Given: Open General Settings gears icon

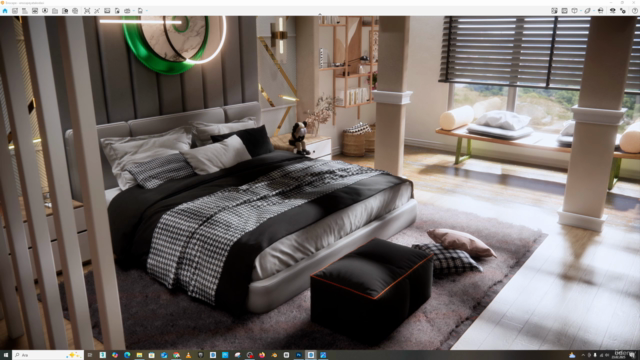Looking at the screenshot, I should [x=623, y=11].
